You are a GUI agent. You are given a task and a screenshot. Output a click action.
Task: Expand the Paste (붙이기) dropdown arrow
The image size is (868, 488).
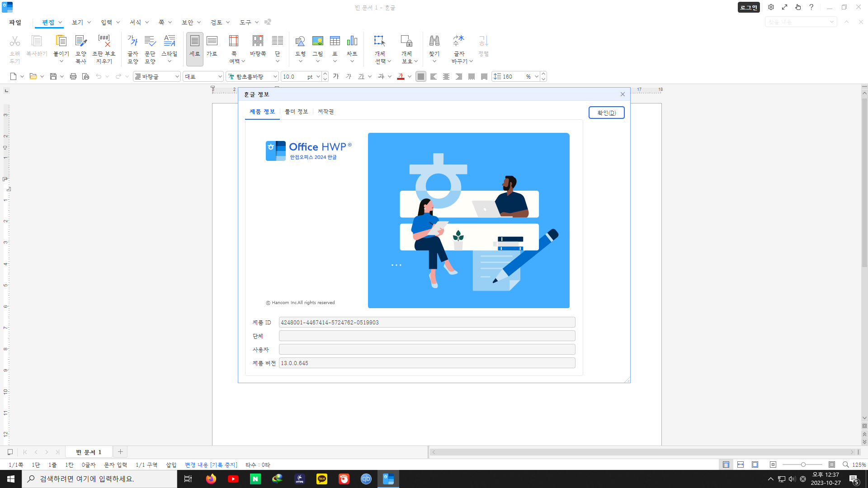(61, 61)
